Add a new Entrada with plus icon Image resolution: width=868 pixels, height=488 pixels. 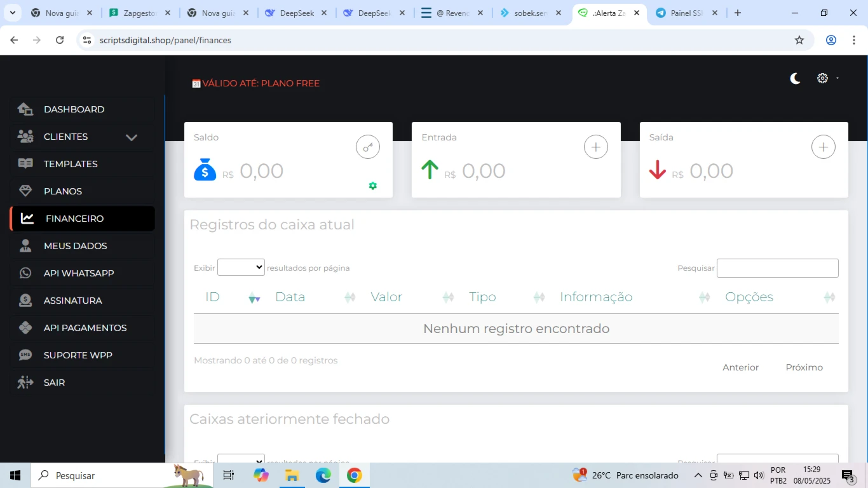pyautogui.click(x=596, y=147)
